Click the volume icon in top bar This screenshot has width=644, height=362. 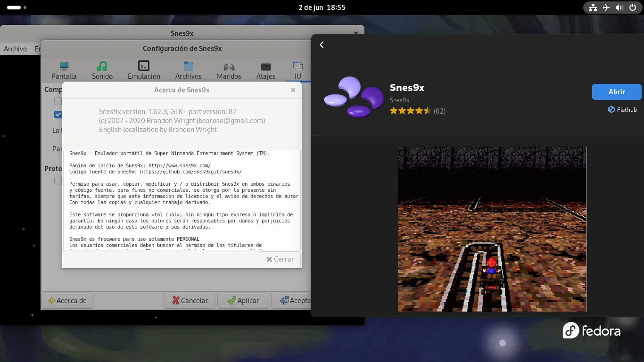[619, 8]
